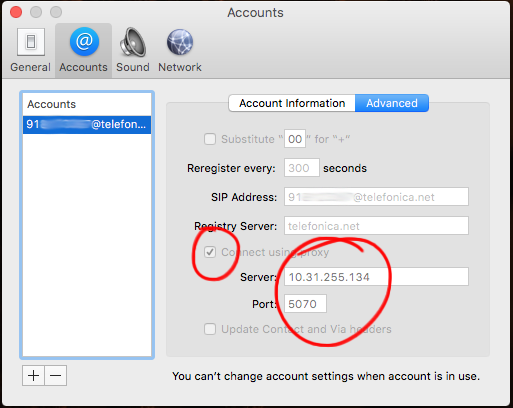Viewport: 513px width, 408px height.
Task: Add a new account with plus button
Action: click(33, 376)
